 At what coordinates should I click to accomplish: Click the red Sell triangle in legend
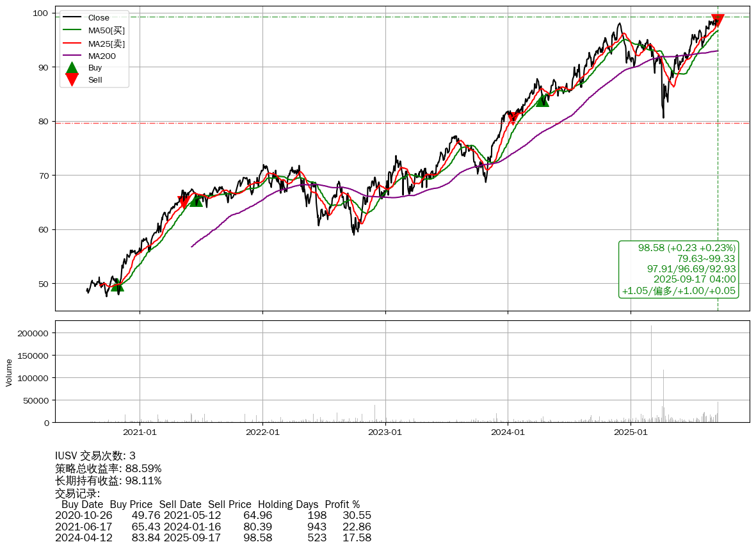(x=72, y=80)
